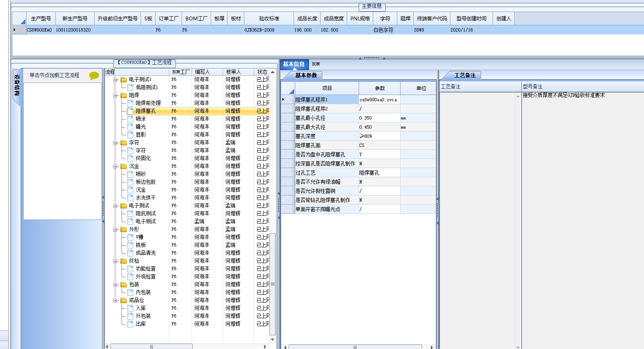Click the 内包装 document icon
The image size is (644, 349).
point(130,293)
